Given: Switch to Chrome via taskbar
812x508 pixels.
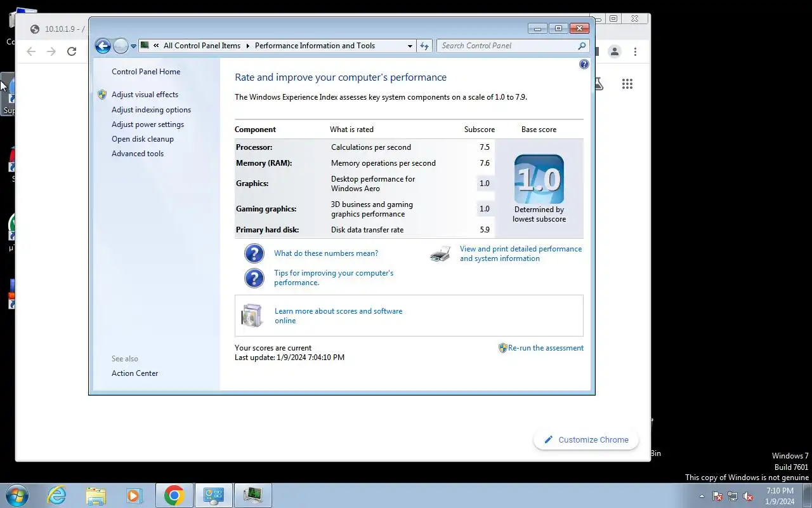Looking at the screenshot, I should point(174,495).
